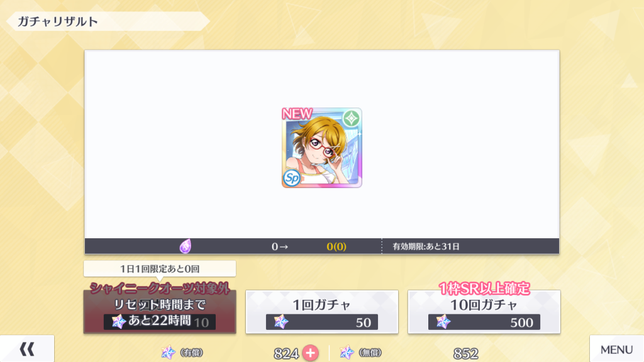The height and width of the screenshot is (362, 644).
Task: Tap the 有効期限:あと31日 text
Action: coord(426,246)
